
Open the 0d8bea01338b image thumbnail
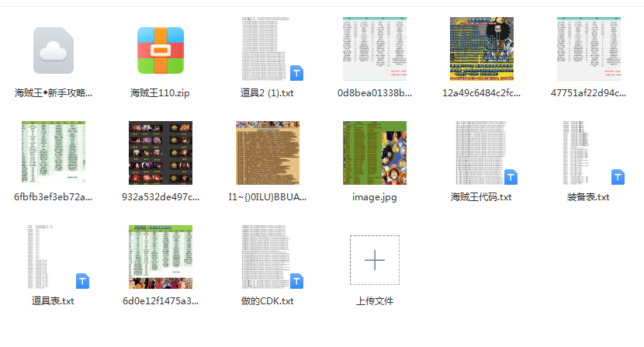tap(375, 49)
